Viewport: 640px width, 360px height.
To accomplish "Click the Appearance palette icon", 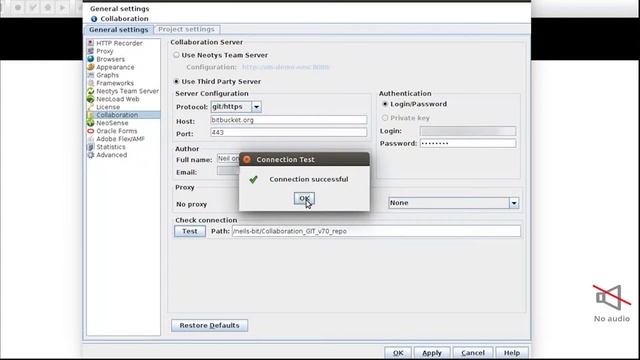I will pos(91,67).
